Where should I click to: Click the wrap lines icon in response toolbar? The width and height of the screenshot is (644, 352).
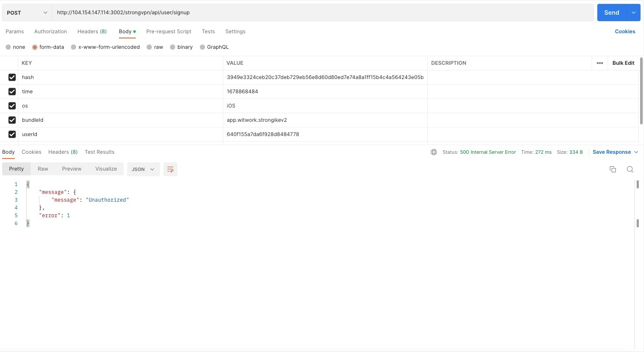(x=170, y=169)
